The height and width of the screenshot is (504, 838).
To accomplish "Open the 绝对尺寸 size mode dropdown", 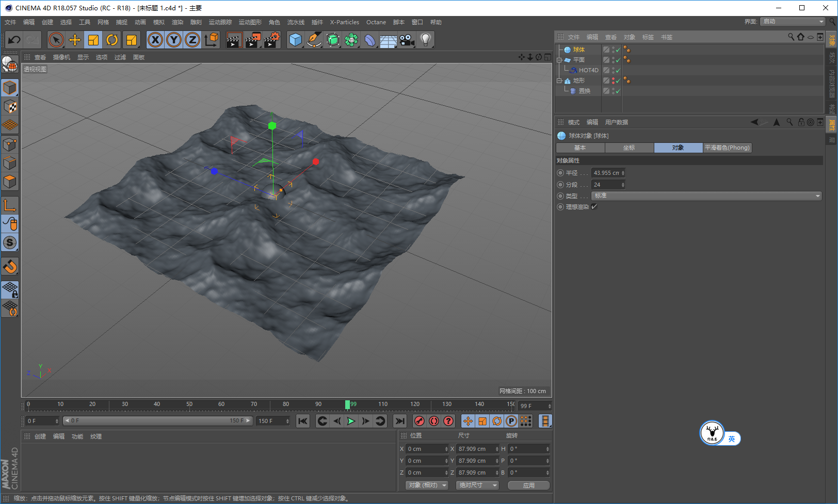I will point(477,485).
